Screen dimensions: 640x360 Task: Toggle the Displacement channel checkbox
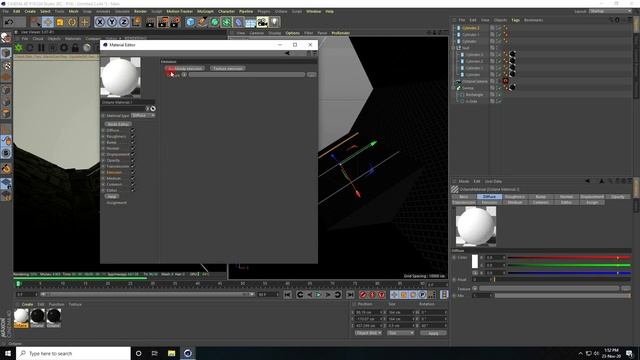point(132,155)
